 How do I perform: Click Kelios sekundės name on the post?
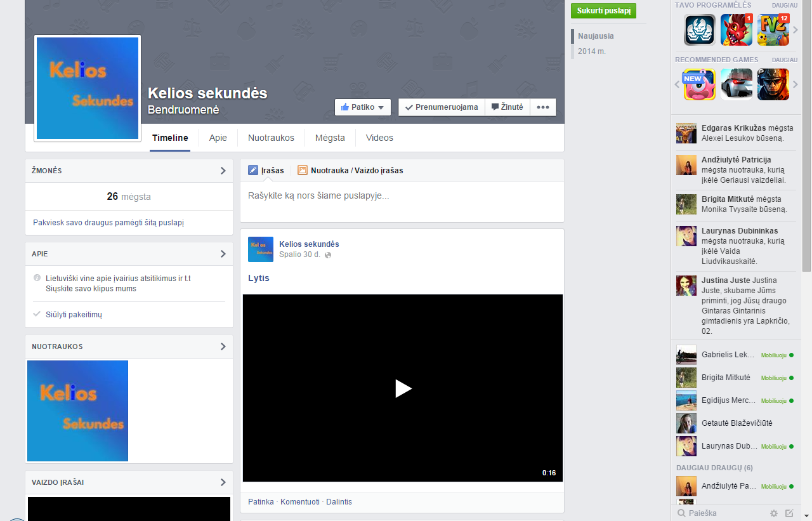[x=309, y=244]
